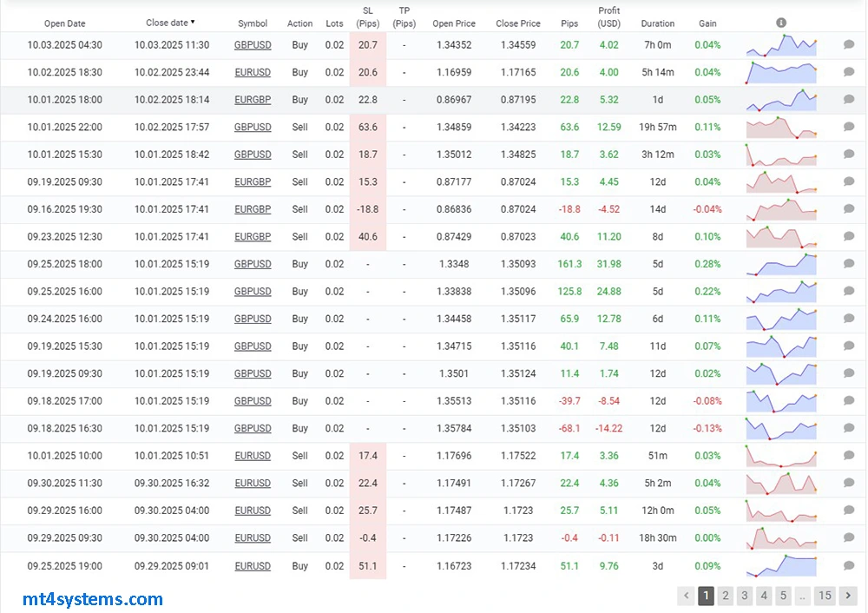Click the previous page left chevron arrow
This screenshot has height=613, width=868.
click(x=687, y=596)
